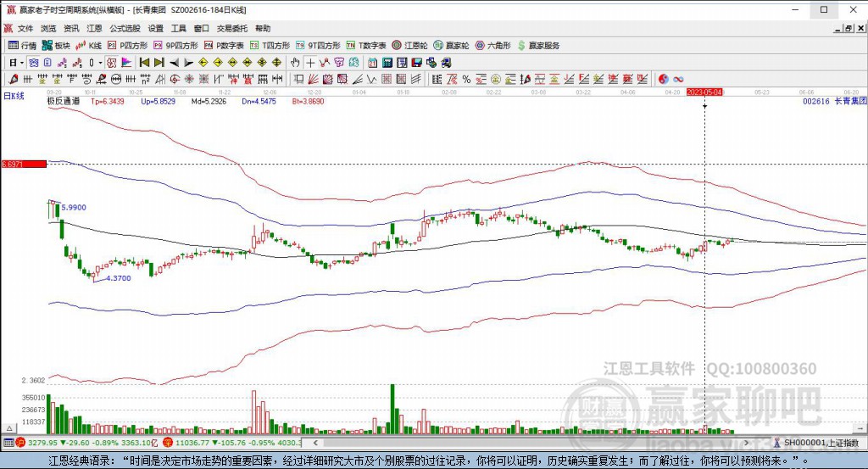The width and height of the screenshot is (868, 469).
Task: Open the 文件 menu
Action: pyautogui.click(x=25, y=28)
